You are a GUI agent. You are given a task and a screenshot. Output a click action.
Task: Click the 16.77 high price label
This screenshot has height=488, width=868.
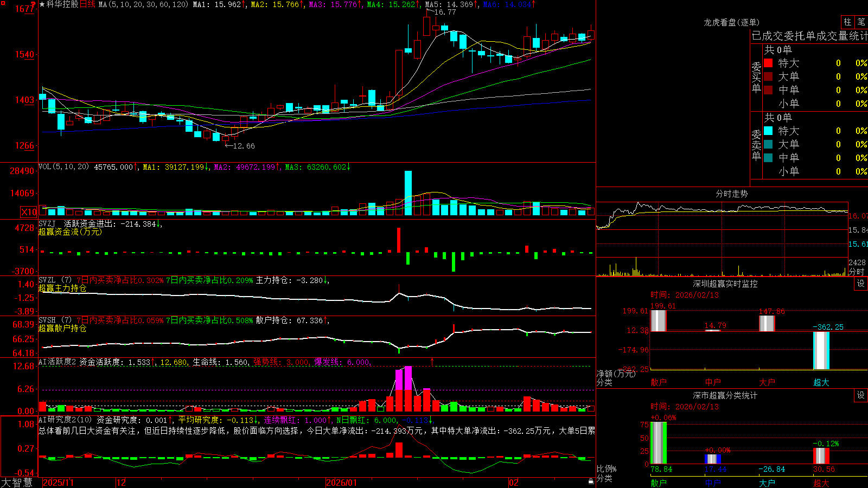tap(445, 12)
